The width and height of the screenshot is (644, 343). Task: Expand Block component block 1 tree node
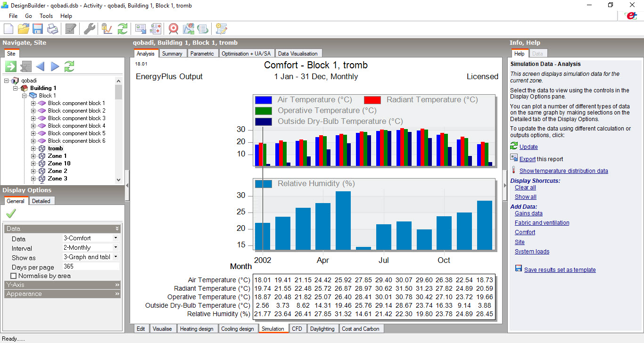(x=33, y=103)
